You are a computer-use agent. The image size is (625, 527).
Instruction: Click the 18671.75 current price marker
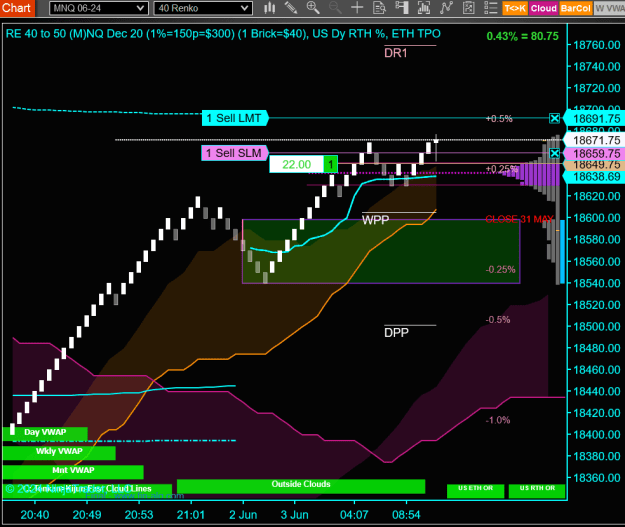point(596,140)
